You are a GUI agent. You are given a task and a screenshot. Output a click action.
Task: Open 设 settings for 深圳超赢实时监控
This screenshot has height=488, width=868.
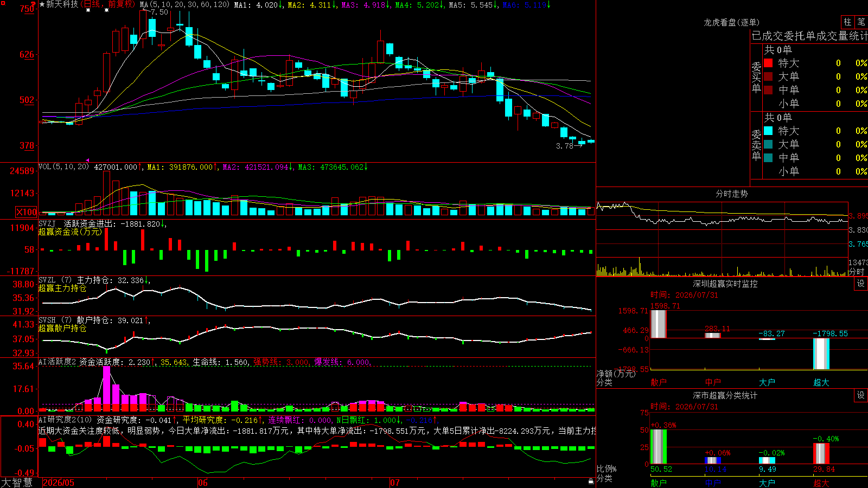(861, 284)
